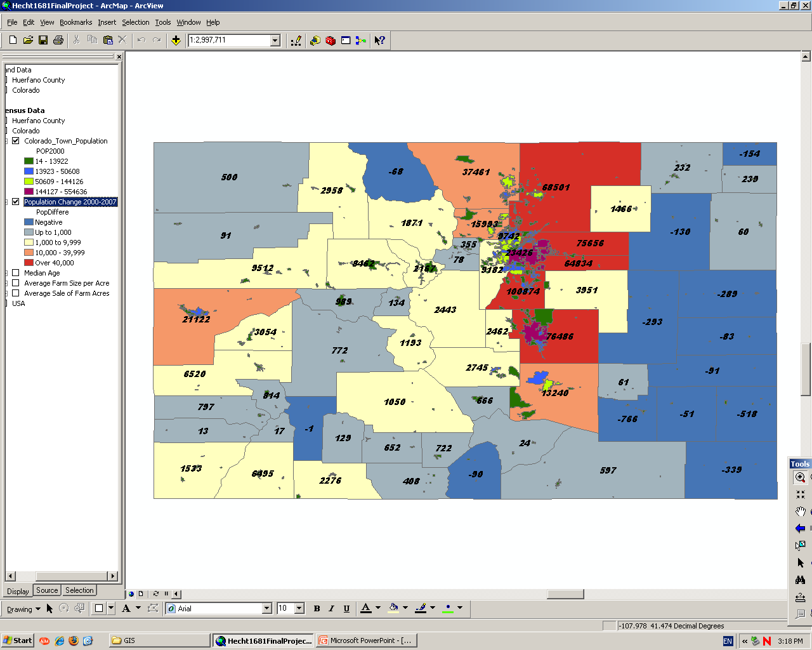The image size is (812, 650).
Task: Switch to the Source tab
Action: coord(47,590)
